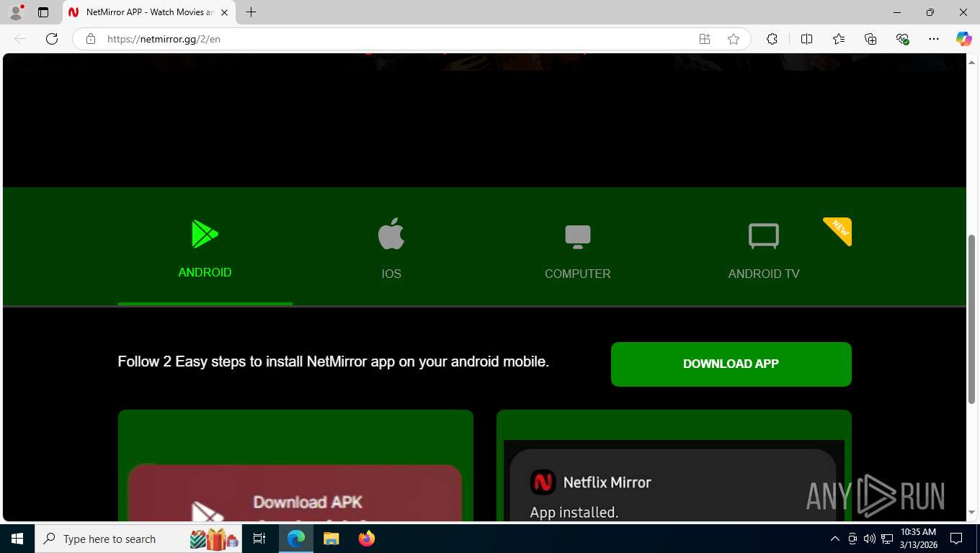Select the NetMirror APP browser tab
Screen dimensions: 980x553
coord(148,12)
